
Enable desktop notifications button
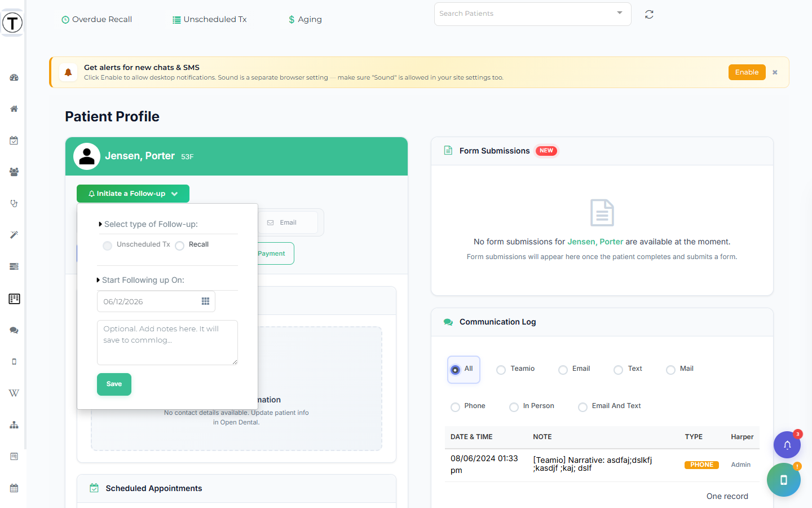(747, 72)
